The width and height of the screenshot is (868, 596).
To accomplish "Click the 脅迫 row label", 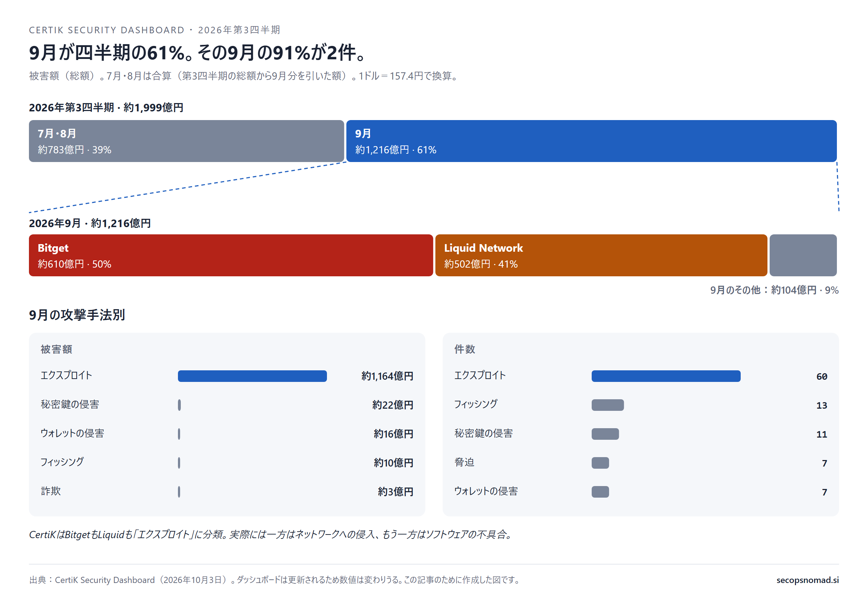I will (x=464, y=462).
